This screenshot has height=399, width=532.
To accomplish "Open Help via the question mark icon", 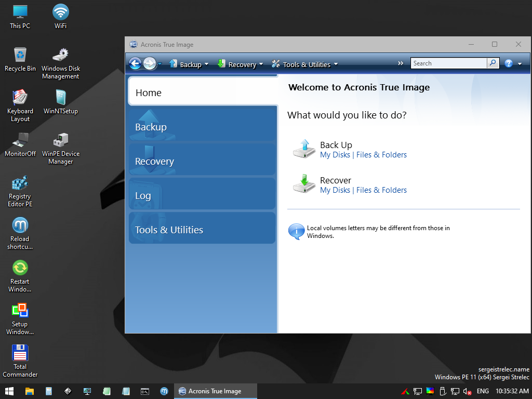I will 508,63.
